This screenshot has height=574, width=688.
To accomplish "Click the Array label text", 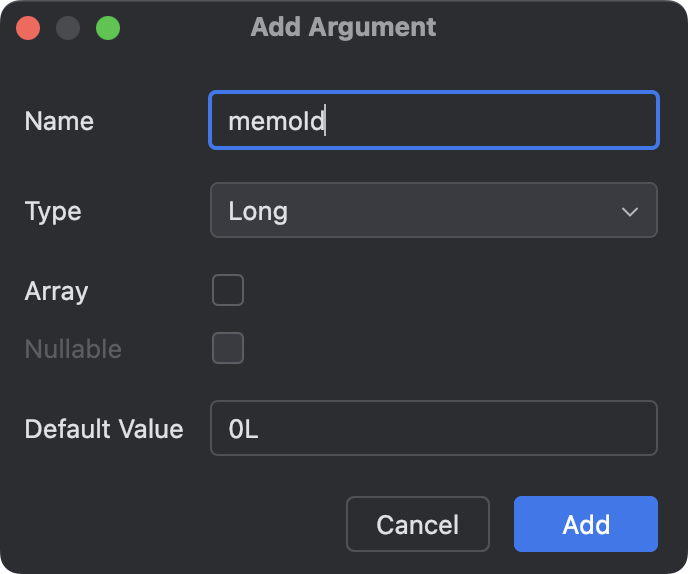I will point(56,291).
